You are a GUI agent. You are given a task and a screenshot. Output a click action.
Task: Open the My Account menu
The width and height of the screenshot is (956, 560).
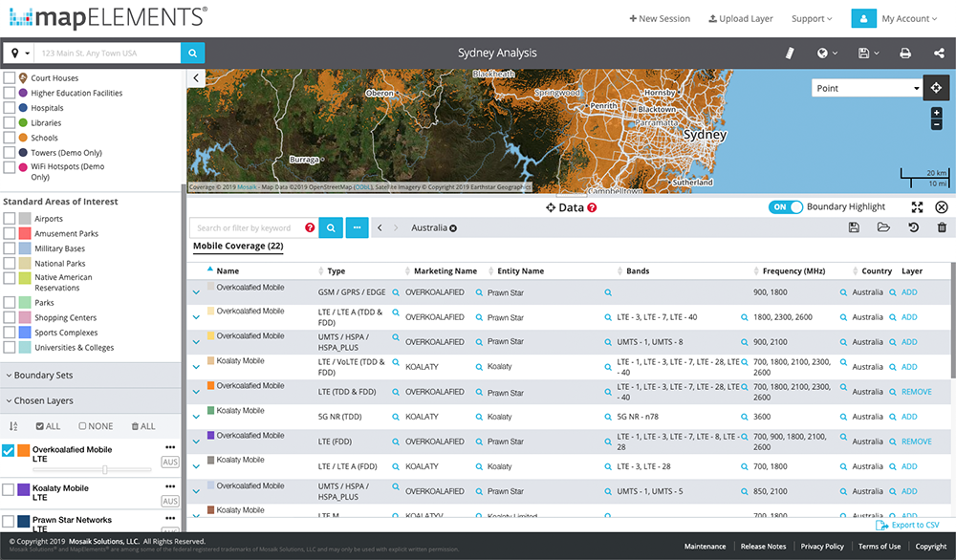[x=909, y=18]
